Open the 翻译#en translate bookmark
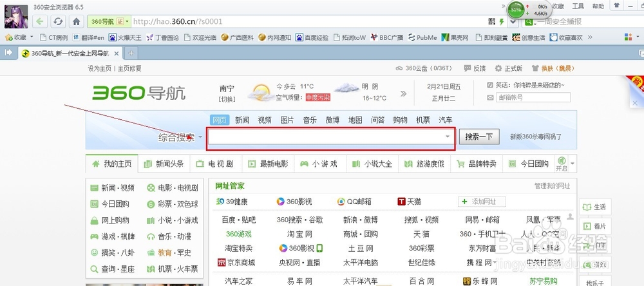Screen dimensions: 644x286 point(89,37)
